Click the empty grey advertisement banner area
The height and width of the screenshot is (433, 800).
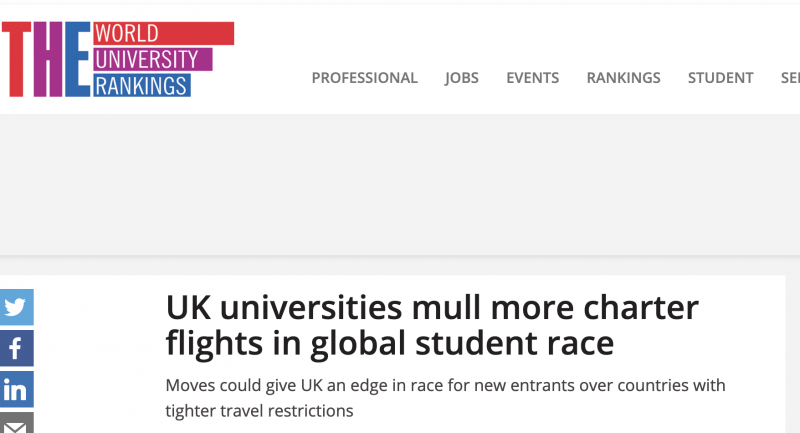pyautogui.click(x=400, y=184)
